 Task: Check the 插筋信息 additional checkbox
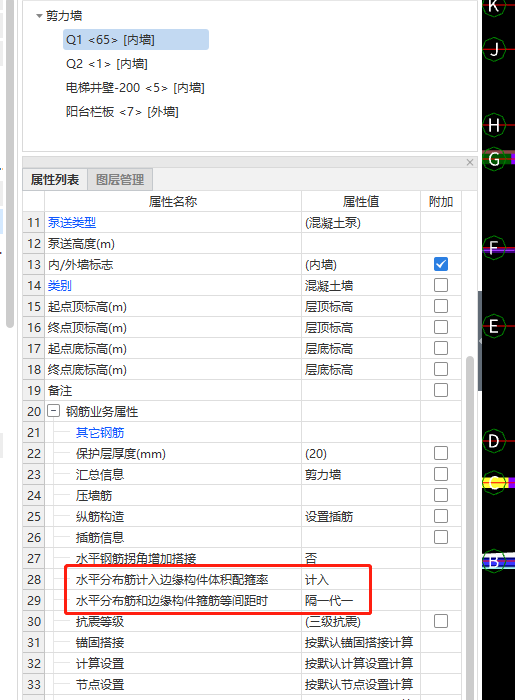click(441, 537)
